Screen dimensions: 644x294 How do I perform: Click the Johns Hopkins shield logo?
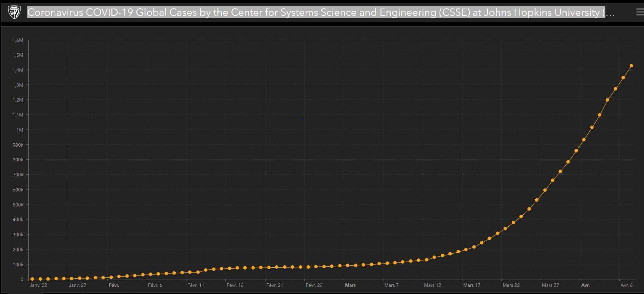pyautogui.click(x=14, y=12)
